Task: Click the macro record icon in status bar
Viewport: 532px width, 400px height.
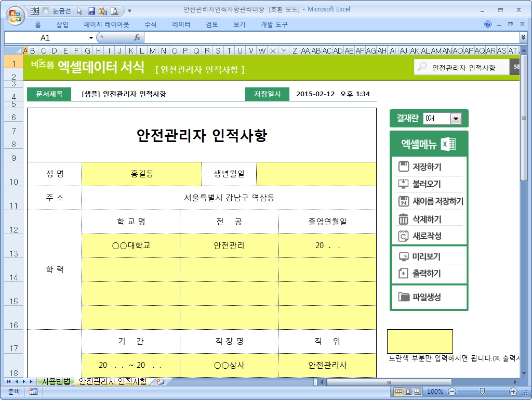Action: (33, 392)
